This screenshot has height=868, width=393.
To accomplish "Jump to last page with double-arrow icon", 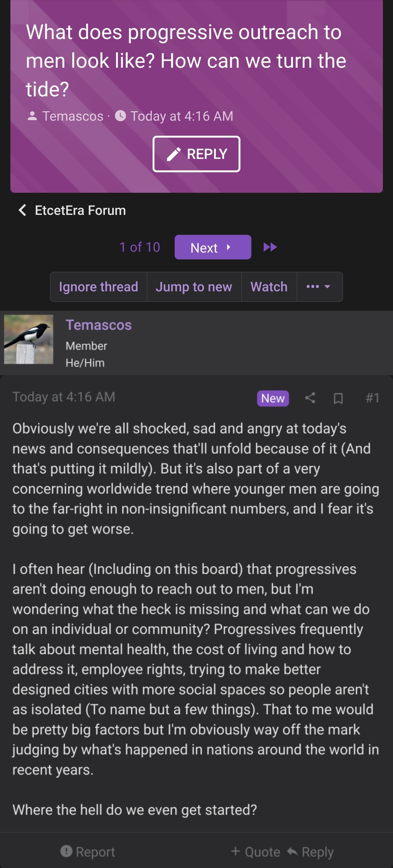I will (270, 247).
